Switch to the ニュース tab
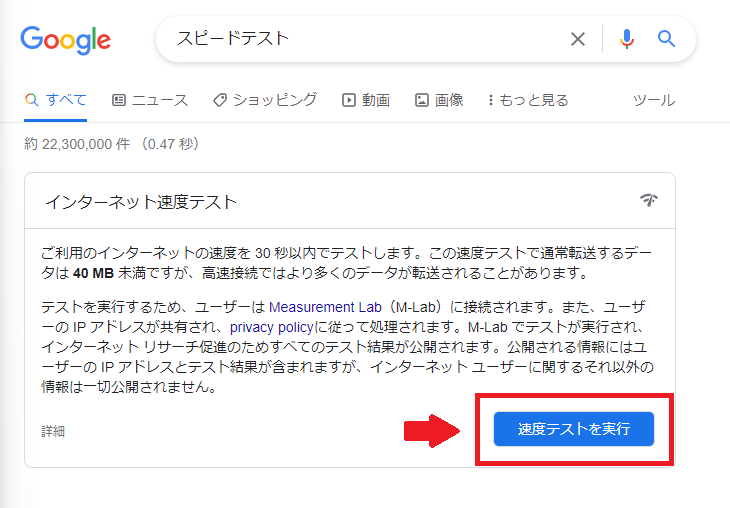Image resolution: width=730 pixels, height=508 pixels. click(150, 100)
